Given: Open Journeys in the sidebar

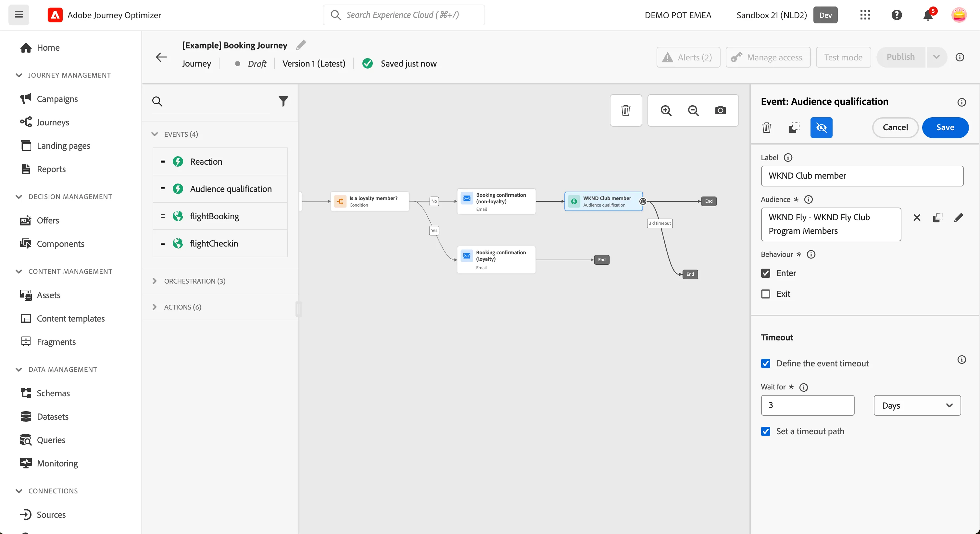Looking at the screenshot, I should (53, 122).
